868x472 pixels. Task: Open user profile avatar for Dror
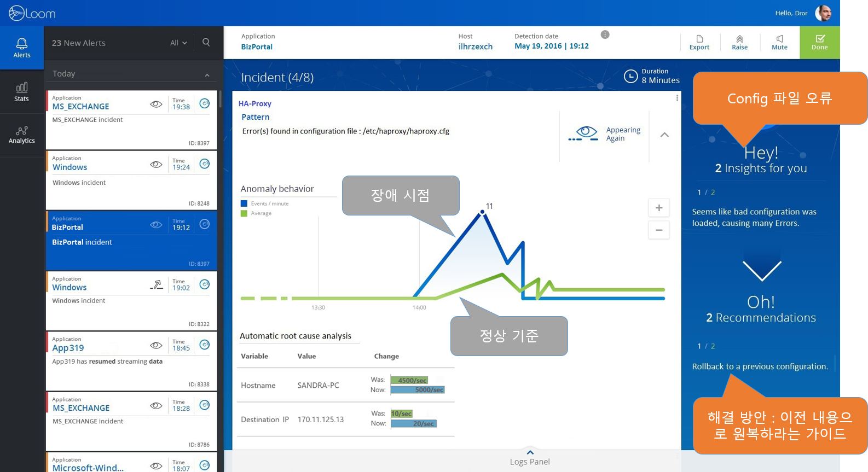coord(823,13)
